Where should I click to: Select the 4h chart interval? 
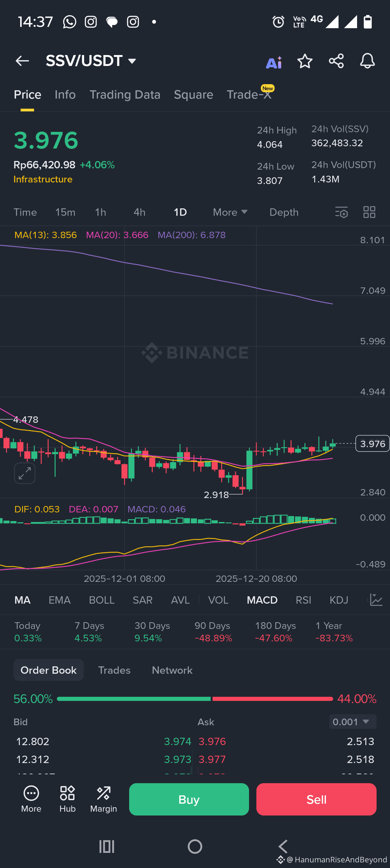pos(140,212)
